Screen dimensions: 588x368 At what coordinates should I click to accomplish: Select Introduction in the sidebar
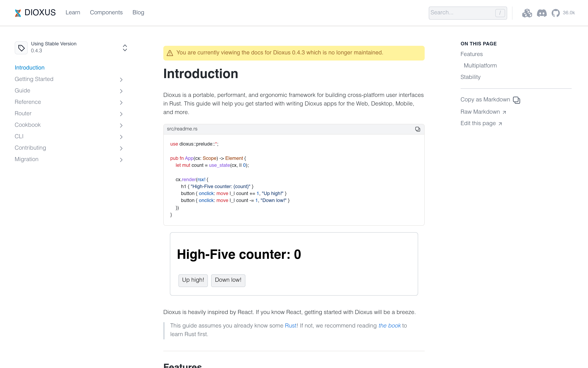(x=30, y=68)
